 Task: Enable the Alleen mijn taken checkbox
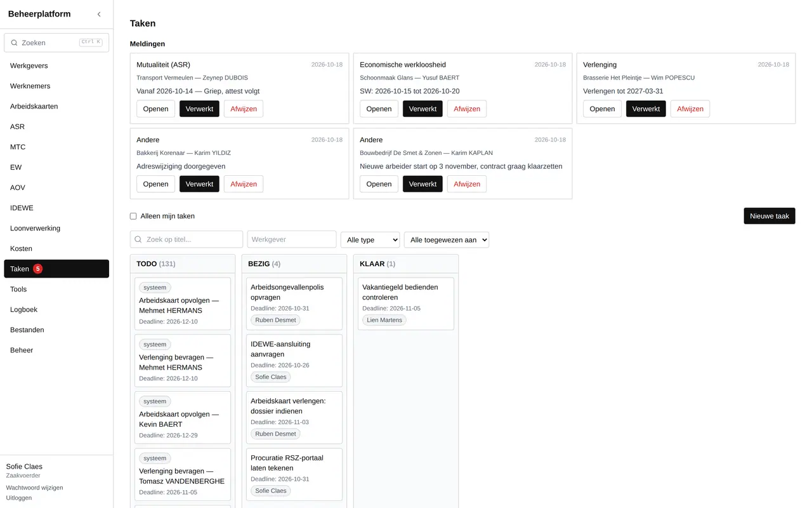tap(133, 216)
